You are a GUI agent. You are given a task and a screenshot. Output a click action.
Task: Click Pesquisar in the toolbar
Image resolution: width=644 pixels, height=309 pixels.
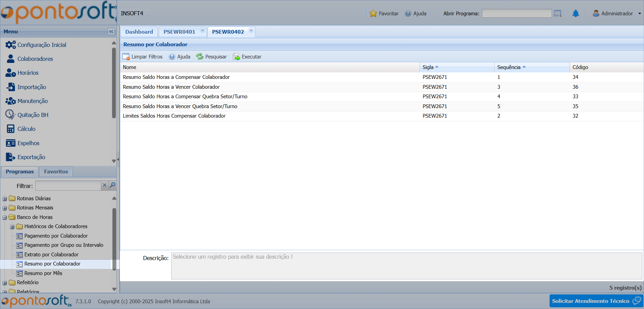click(x=211, y=57)
